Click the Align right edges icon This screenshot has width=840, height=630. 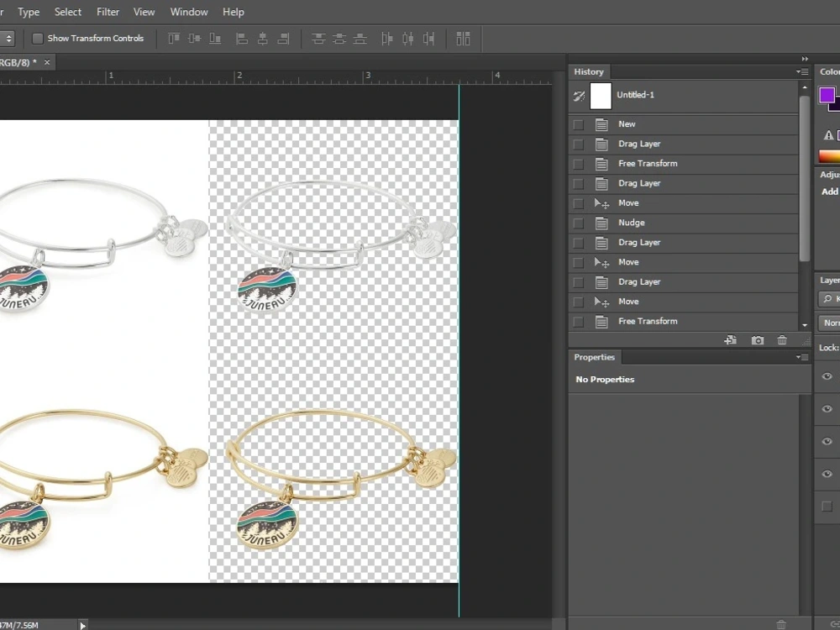point(283,39)
